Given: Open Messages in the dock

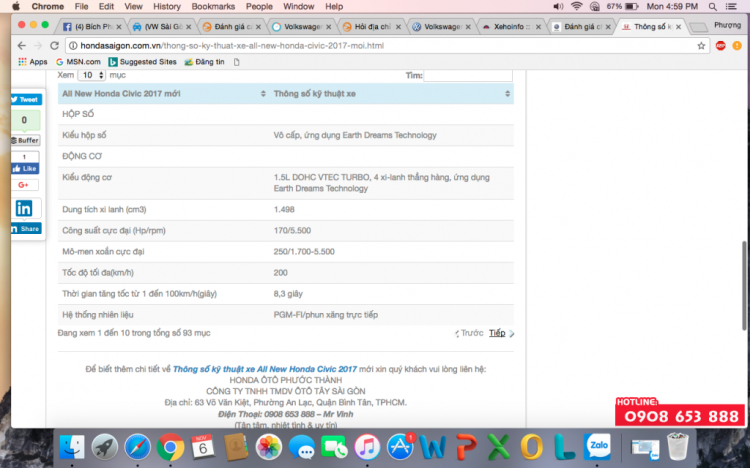Looking at the screenshot, I should [301, 447].
